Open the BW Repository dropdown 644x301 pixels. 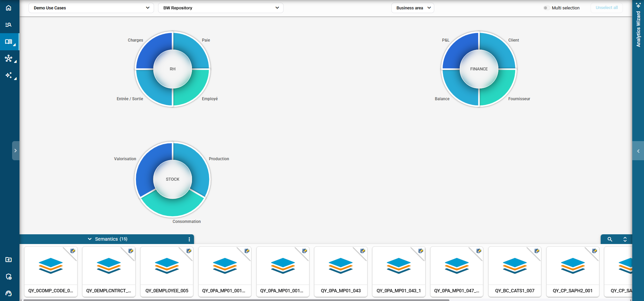point(220,8)
